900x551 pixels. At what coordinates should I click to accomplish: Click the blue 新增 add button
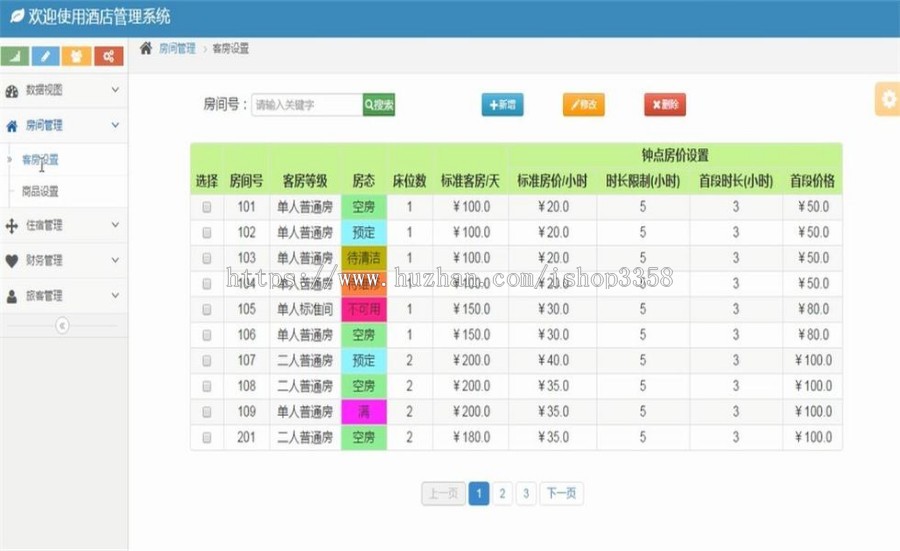[x=502, y=104]
